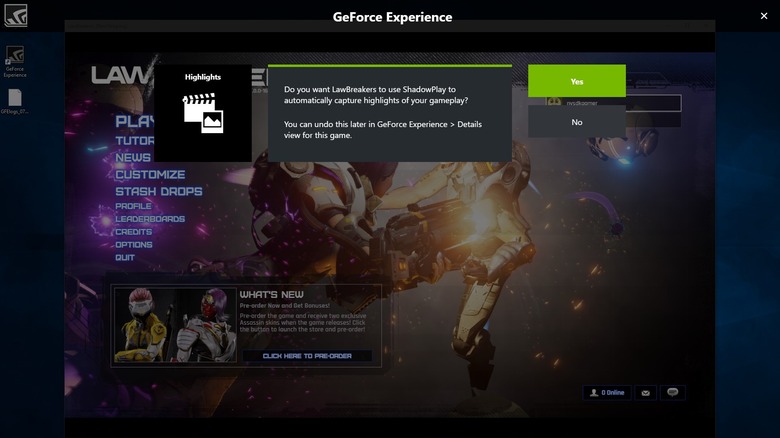Open PROFILE in game menu
This screenshot has height=438, width=780.
click(133, 206)
